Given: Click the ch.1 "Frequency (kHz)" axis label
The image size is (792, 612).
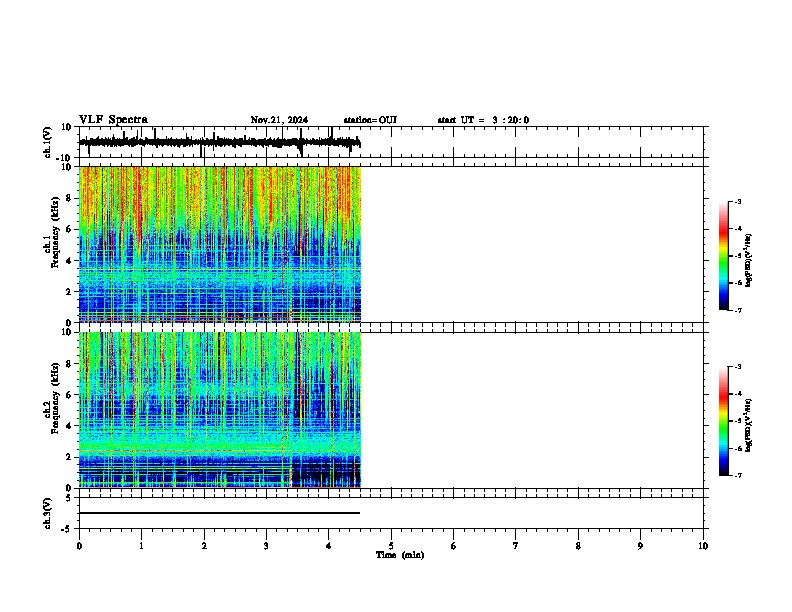Looking at the screenshot, I should (55, 232).
